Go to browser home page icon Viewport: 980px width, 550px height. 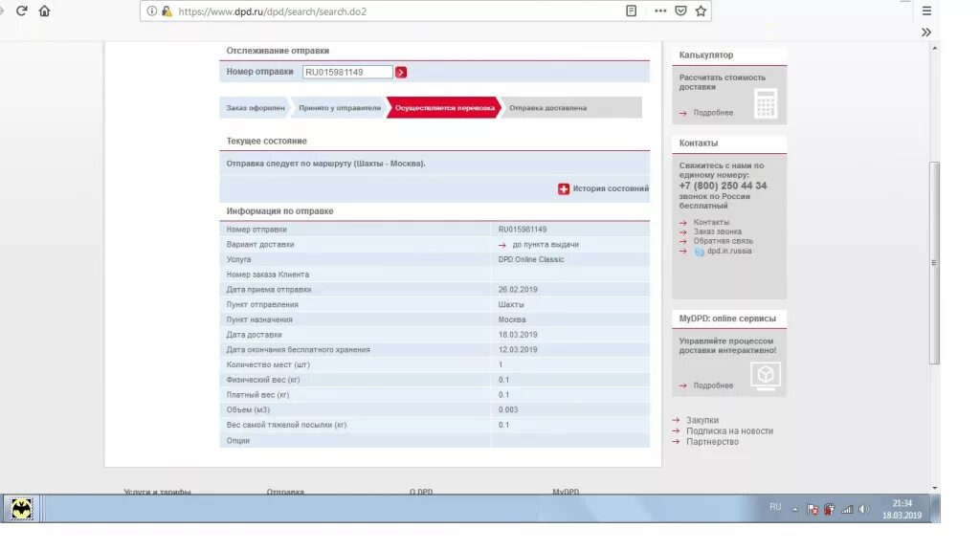[44, 11]
